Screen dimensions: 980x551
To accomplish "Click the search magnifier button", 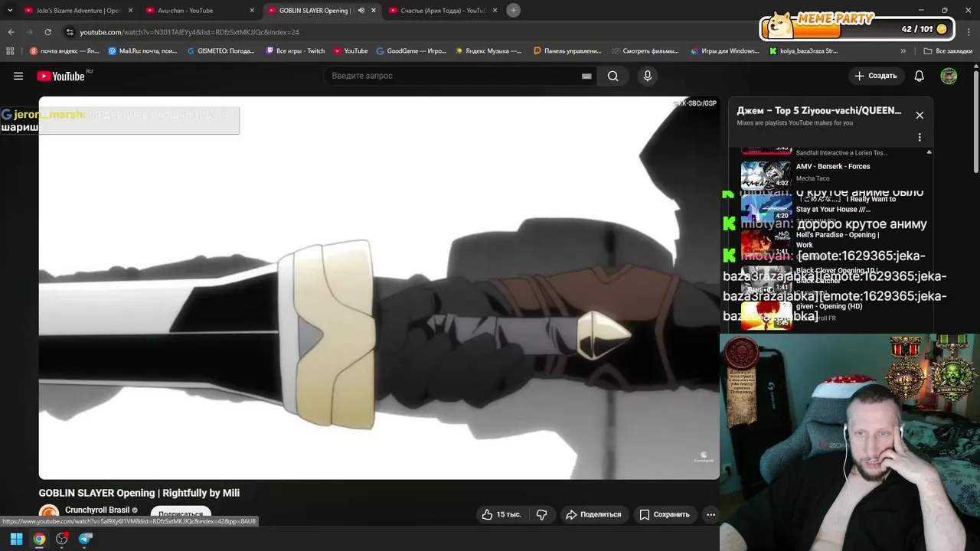I will tap(612, 76).
